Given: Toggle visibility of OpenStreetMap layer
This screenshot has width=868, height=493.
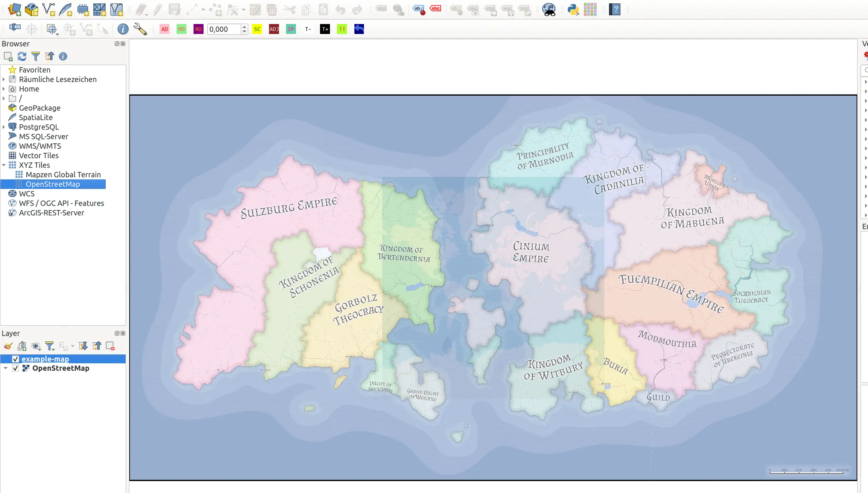Looking at the screenshot, I should click(15, 368).
